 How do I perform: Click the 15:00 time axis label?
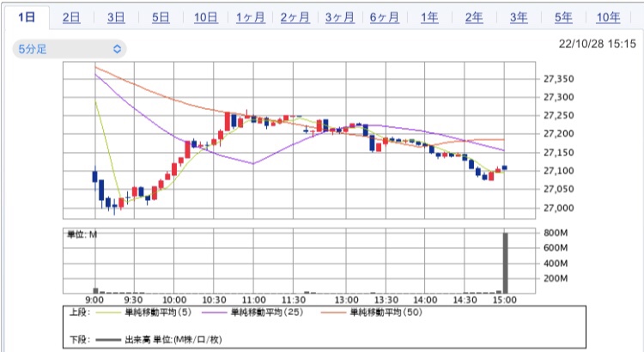click(505, 300)
